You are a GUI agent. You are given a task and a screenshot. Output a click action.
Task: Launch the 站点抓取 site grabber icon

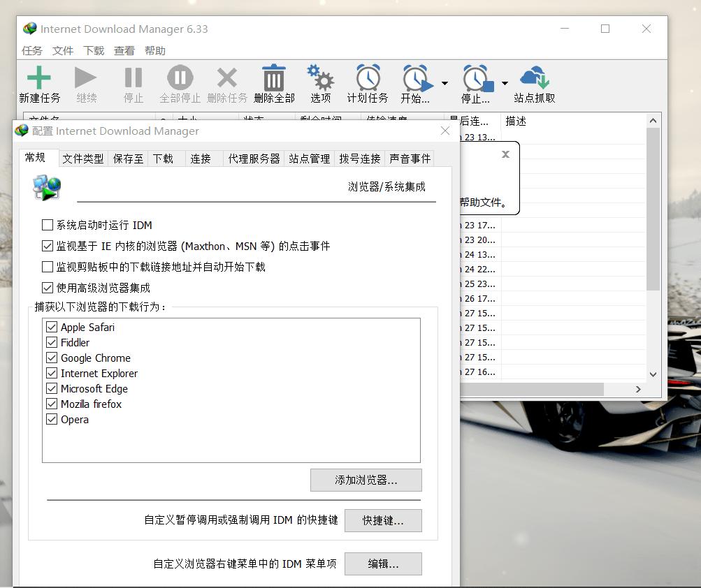pyautogui.click(x=533, y=77)
